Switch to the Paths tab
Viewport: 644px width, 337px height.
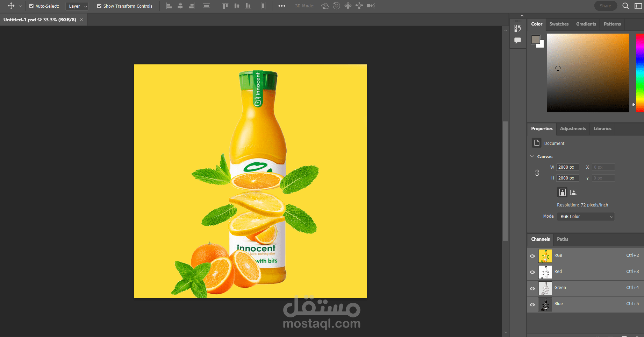click(563, 239)
